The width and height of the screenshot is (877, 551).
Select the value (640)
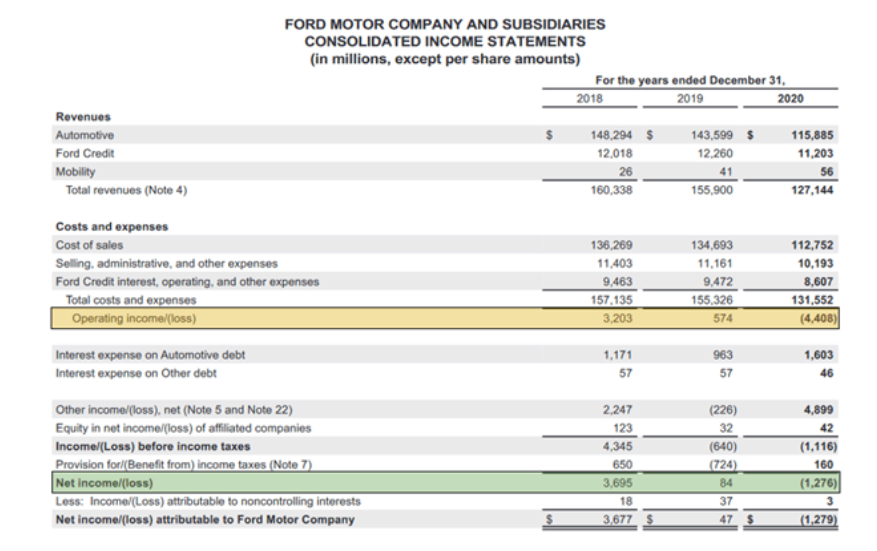[x=723, y=446]
